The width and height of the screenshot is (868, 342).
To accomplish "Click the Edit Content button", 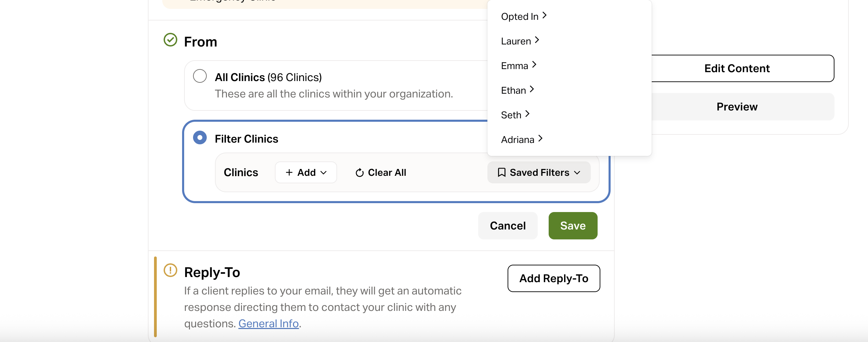I will click(737, 68).
